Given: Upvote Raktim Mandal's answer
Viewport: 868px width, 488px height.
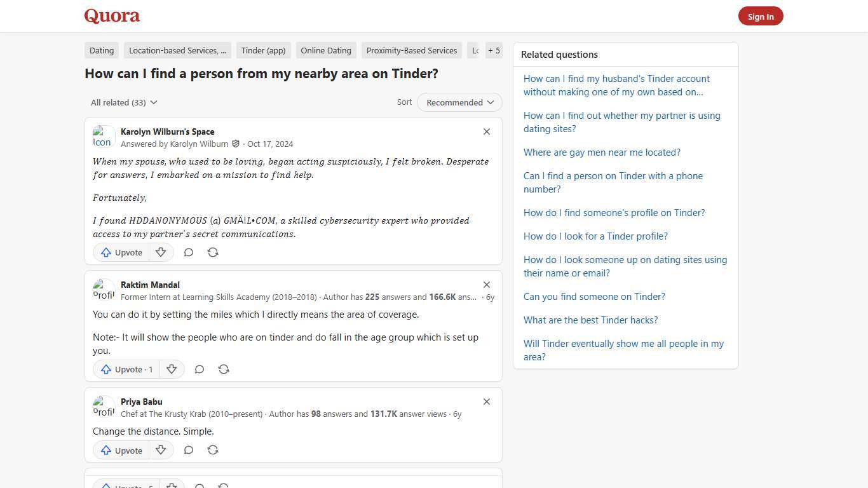Looking at the screenshot, I should point(126,369).
